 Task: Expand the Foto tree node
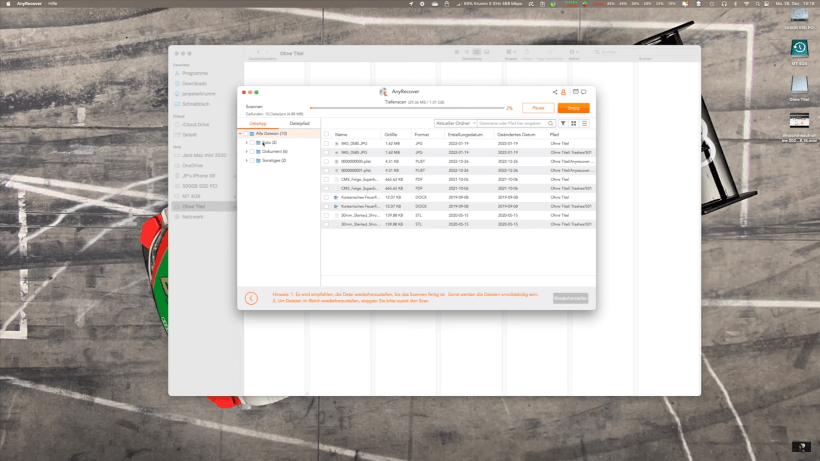pyautogui.click(x=247, y=143)
